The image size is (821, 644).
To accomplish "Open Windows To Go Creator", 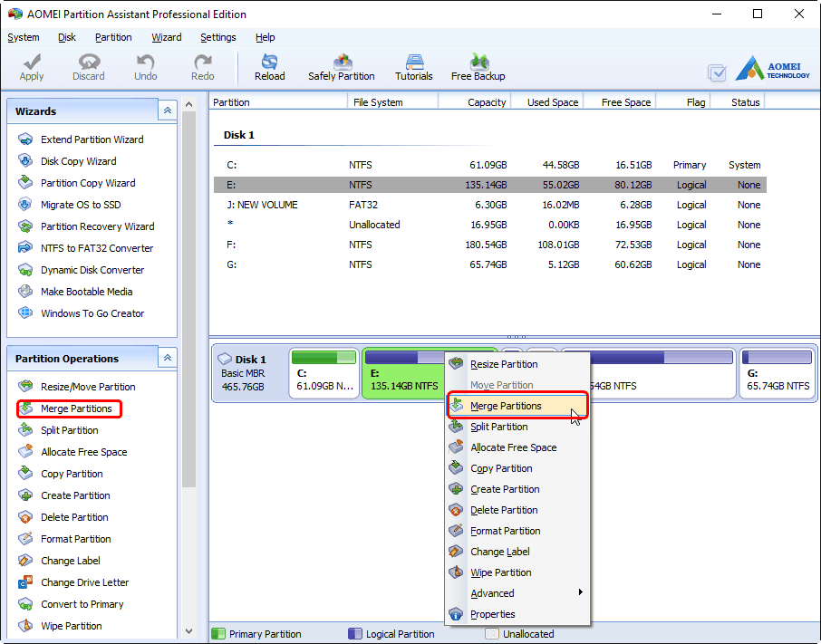I will click(82, 313).
